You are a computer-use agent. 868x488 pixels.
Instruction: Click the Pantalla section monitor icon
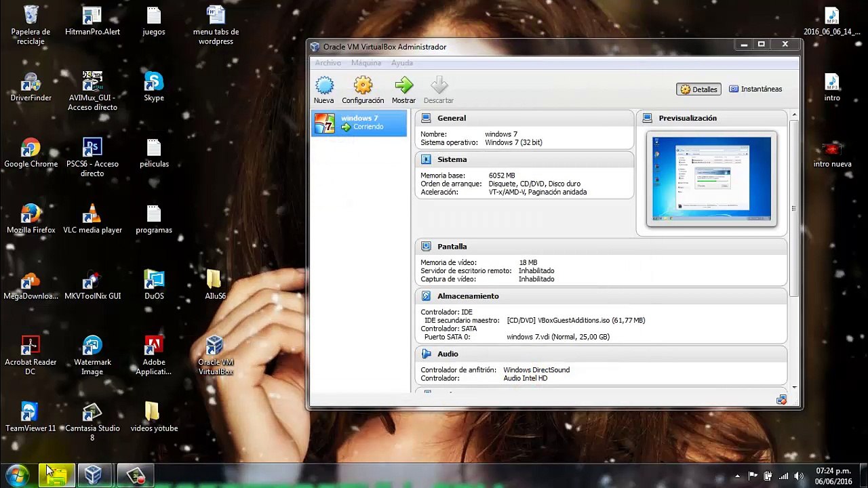tap(426, 247)
